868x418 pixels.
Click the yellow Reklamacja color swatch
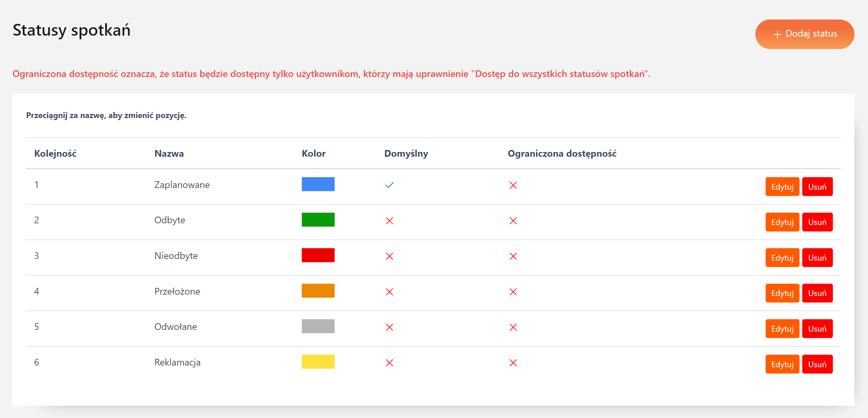click(x=318, y=362)
